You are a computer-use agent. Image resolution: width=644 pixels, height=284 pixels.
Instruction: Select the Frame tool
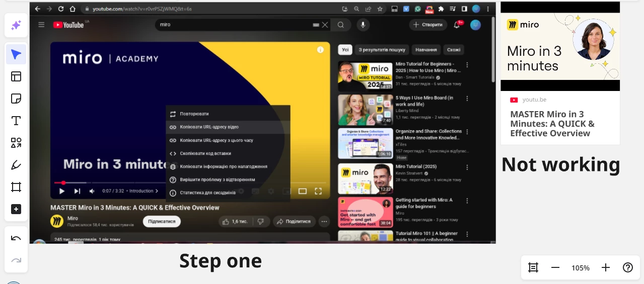[x=16, y=187]
